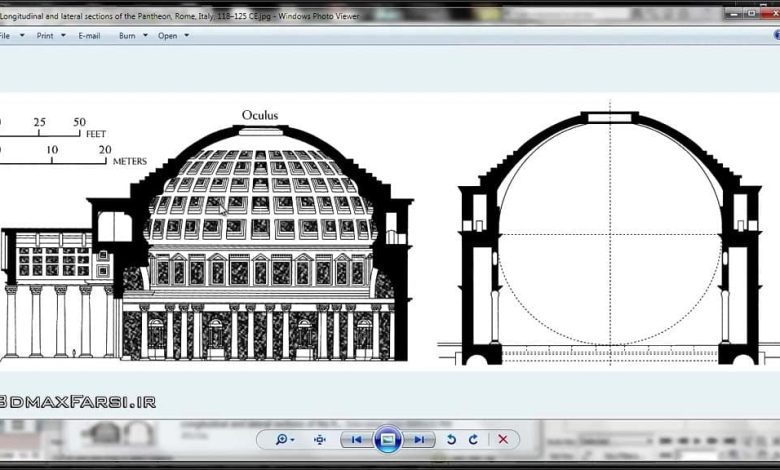Go to the previous photo
This screenshot has width=780, height=470.
355,439
